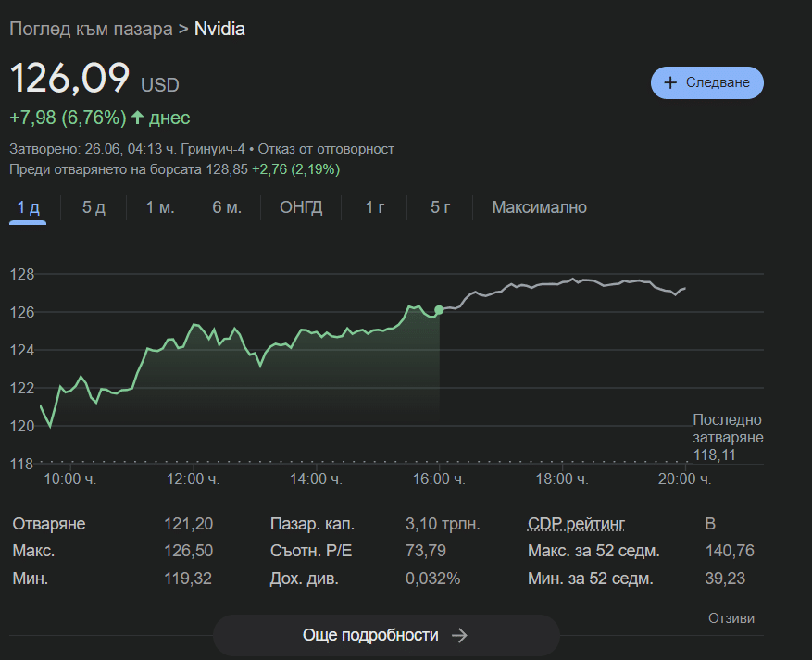The width and height of the screenshot is (812, 660).
Task: Click the green closing-price dot on chart
Action: pos(439,310)
